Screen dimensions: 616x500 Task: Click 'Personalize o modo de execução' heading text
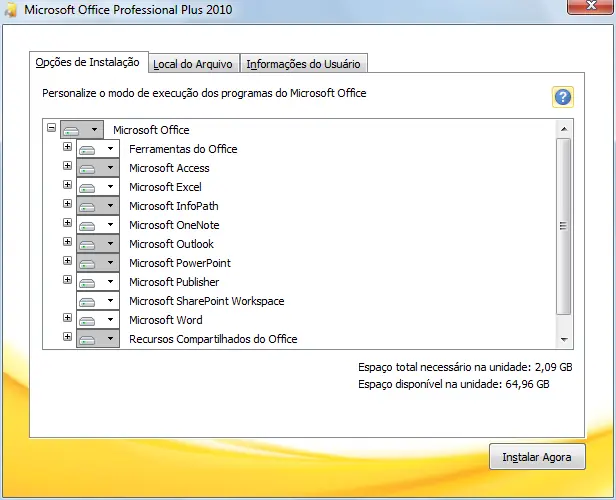point(204,93)
